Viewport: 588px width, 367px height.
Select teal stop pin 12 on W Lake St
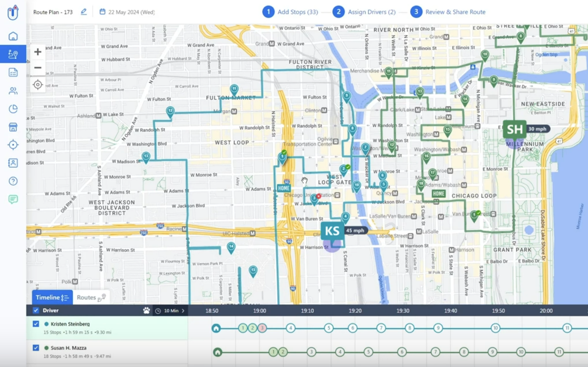(170, 112)
